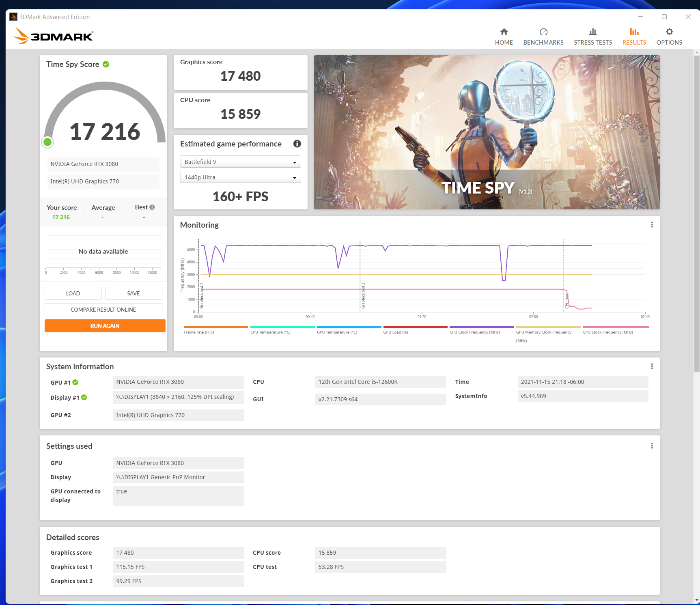Viewport: 700px width, 605px height.
Task: Click Your score value 17 216
Action: click(x=61, y=217)
